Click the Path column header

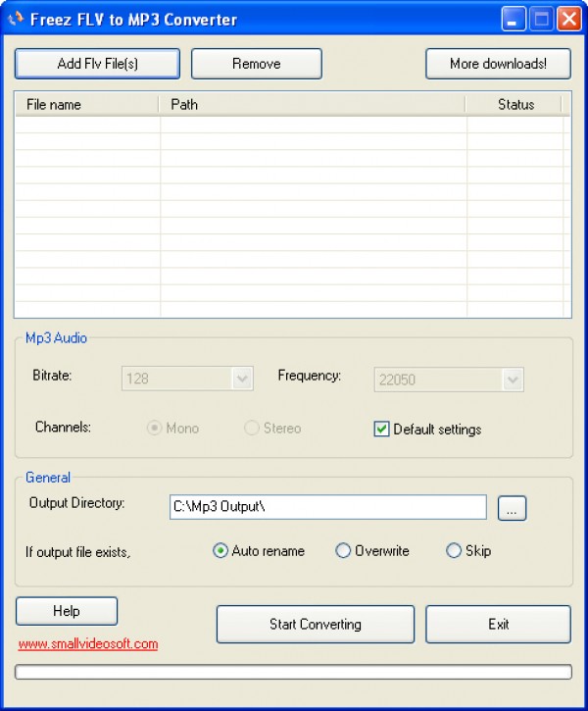click(x=312, y=105)
